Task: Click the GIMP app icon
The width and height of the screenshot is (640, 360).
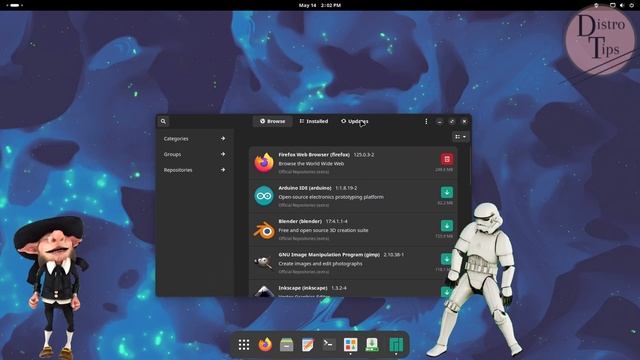Action: (264, 262)
